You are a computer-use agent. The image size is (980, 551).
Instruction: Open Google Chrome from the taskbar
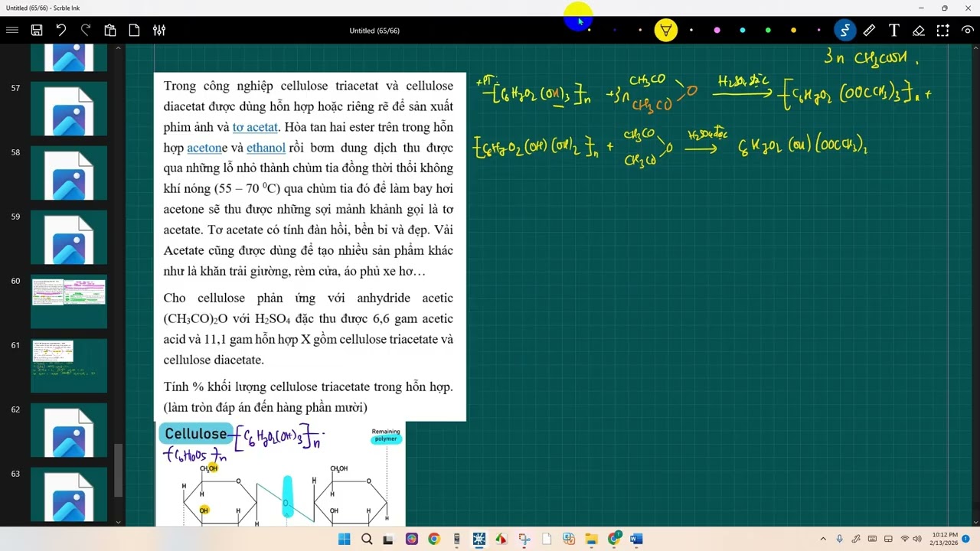tap(434, 539)
